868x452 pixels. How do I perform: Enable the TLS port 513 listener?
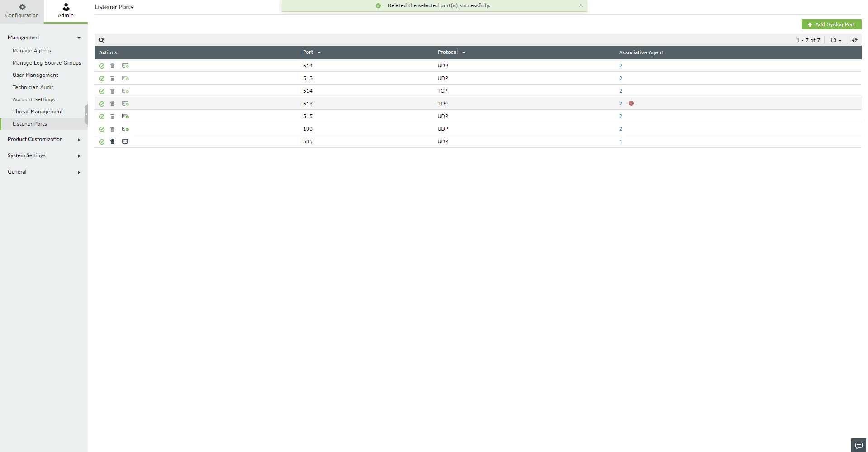tap(101, 104)
